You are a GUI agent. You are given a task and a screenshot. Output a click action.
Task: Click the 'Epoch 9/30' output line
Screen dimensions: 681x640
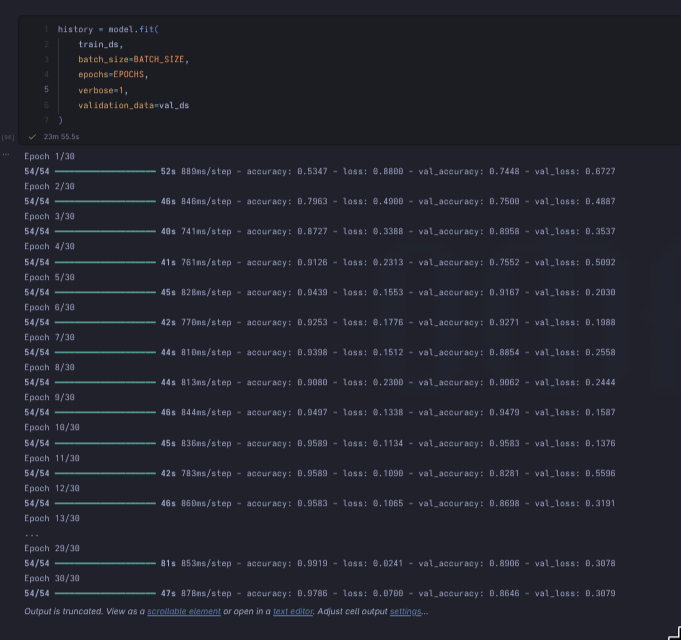click(50, 397)
